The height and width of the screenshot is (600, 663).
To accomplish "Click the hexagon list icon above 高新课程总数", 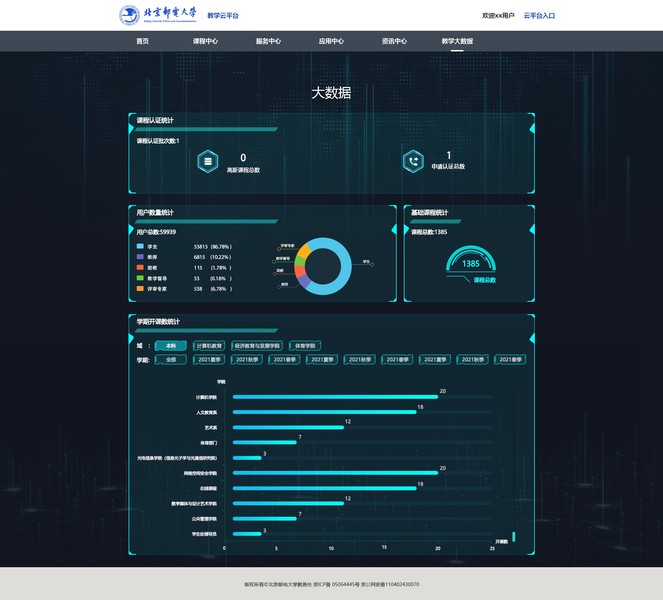I will [x=208, y=161].
